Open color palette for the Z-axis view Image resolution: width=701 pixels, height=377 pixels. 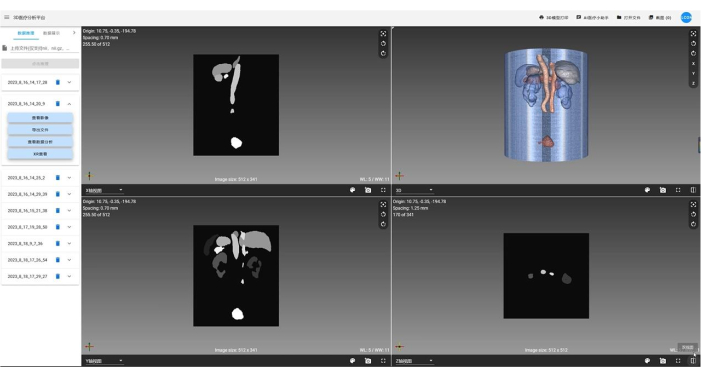[x=647, y=360]
